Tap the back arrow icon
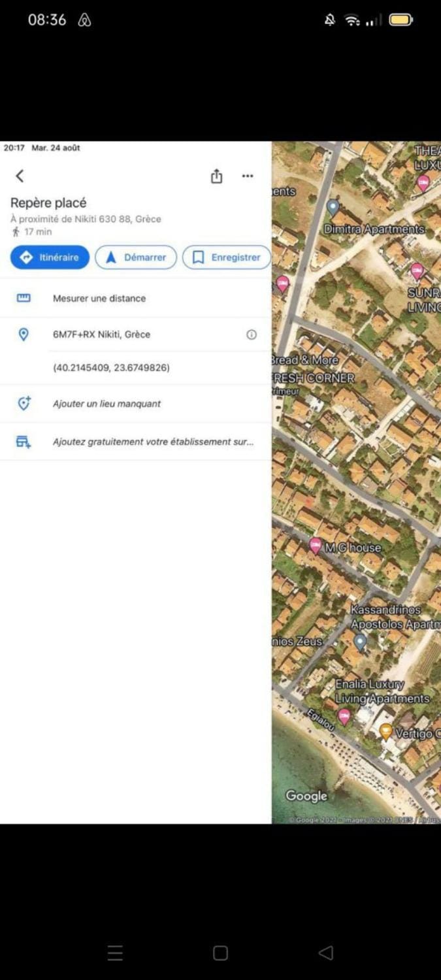The image size is (441, 980). coord(20,176)
